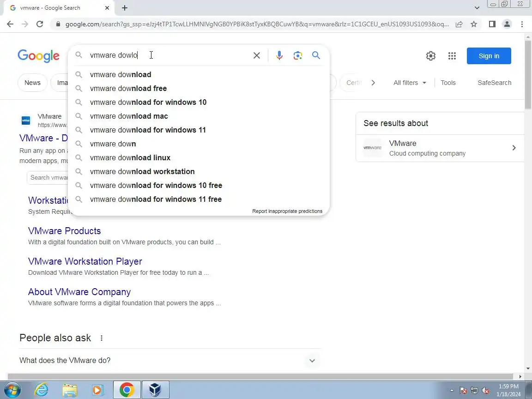Click the muted volume tray icon
Screen dimensions: 532x399
point(485,391)
